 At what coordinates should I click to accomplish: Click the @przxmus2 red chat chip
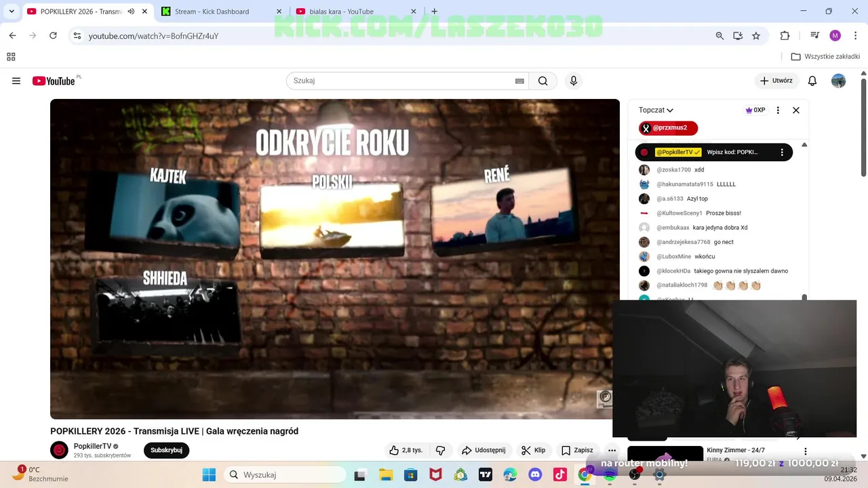click(x=668, y=128)
